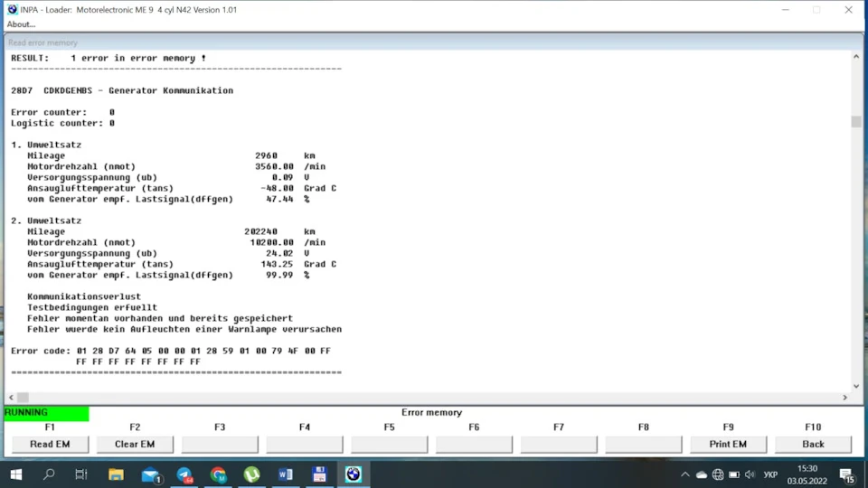Click the empty F8 button
Image resolution: width=868 pixels, height=488 pixels.
(643, 444)
